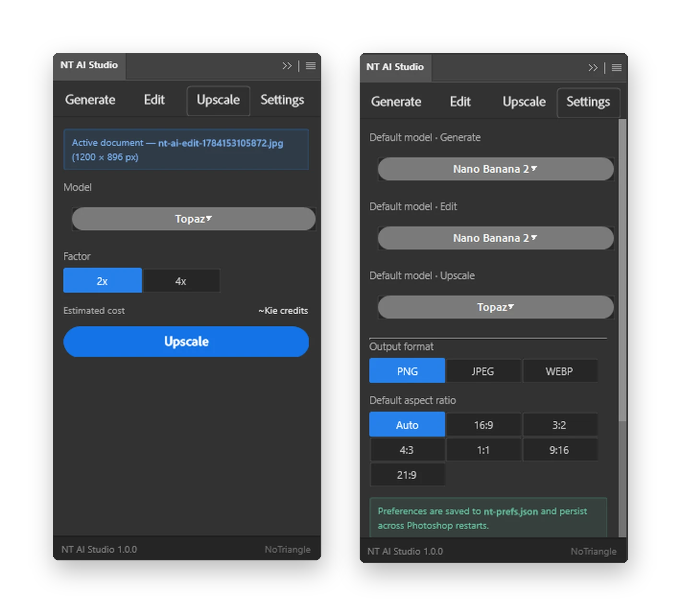The height and width of the screenshot is (616, 681).
Task: Open Edit tab in left panel
Action: pos(154,100)
